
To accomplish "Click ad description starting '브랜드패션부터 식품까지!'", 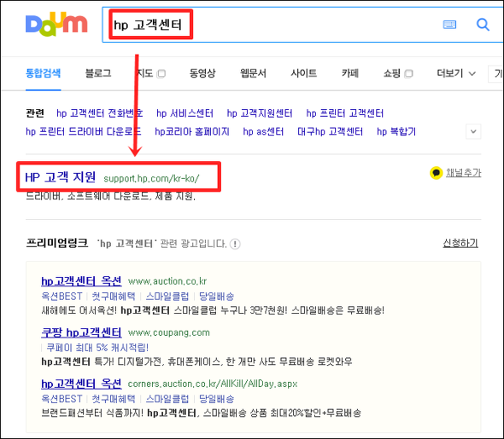I will 202,413.
